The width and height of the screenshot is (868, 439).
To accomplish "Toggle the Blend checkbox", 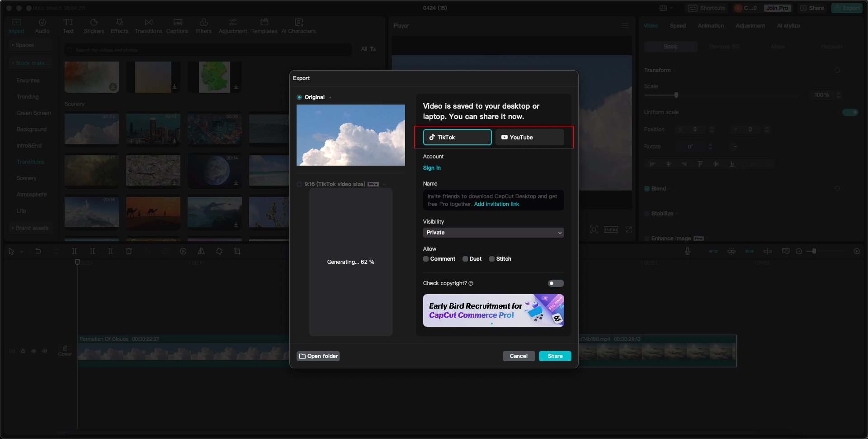I will (647, 189).
